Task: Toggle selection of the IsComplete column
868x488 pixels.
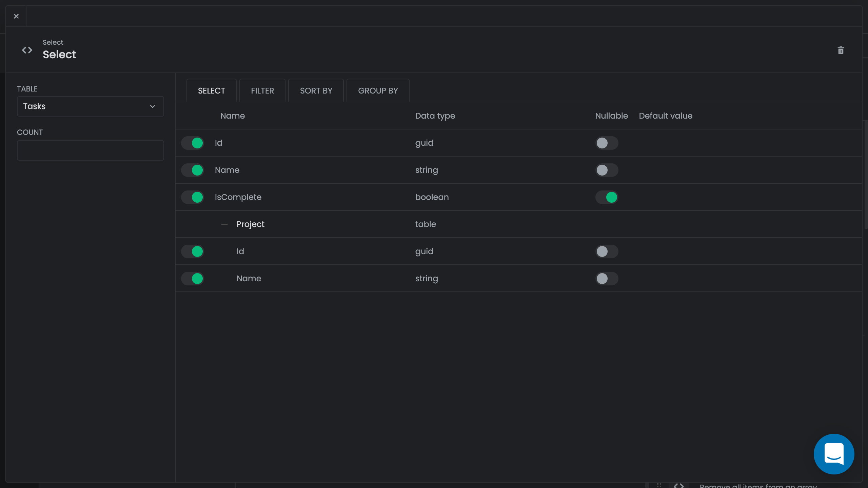Action: [x=193, y=197]
